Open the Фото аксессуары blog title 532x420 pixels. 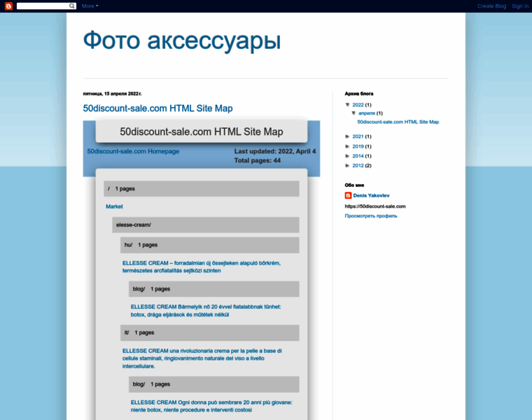182,41
